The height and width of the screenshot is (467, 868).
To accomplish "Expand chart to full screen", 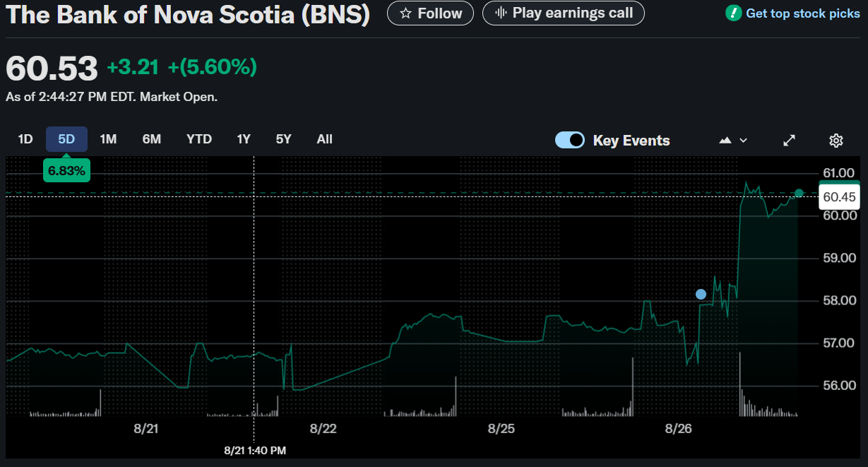I will (790, 141).
